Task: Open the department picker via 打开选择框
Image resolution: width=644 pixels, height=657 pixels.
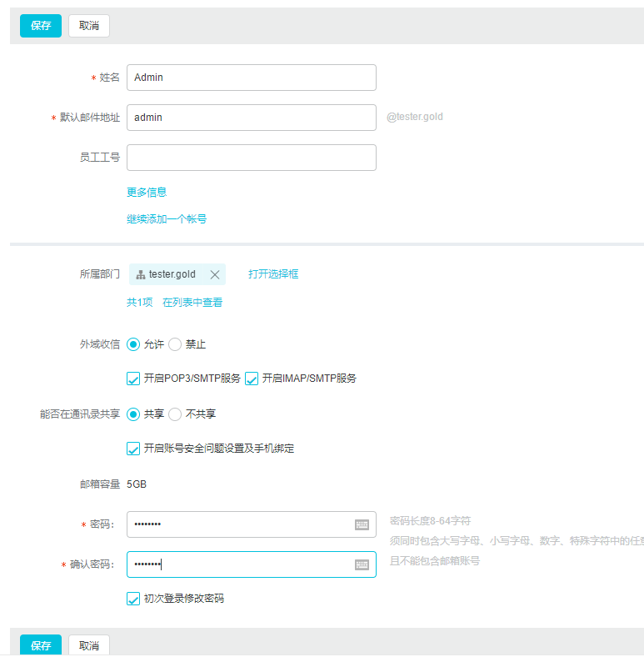Action: click(x=273, y=273)
